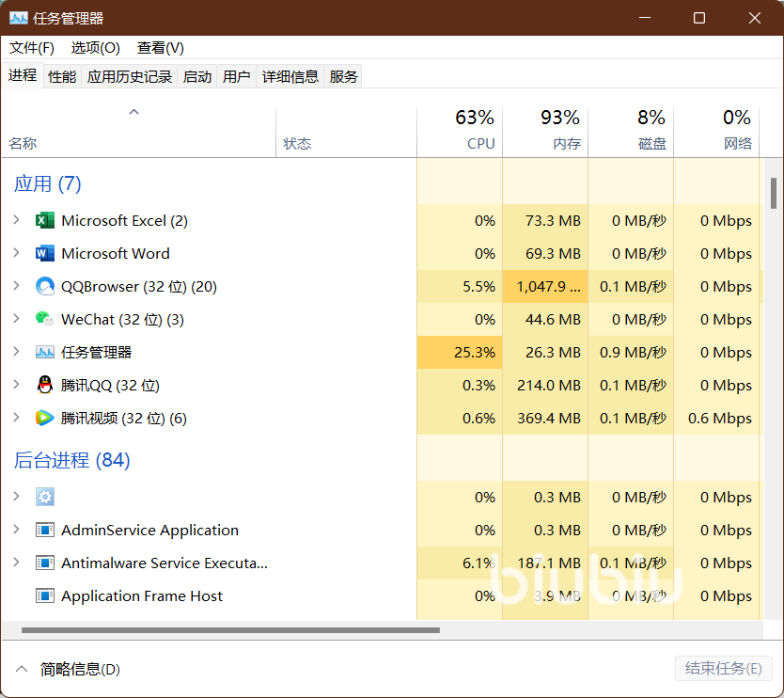The image size is (784, 698).
Task: Switch to the 性能 tab
Action: point(62,76)
